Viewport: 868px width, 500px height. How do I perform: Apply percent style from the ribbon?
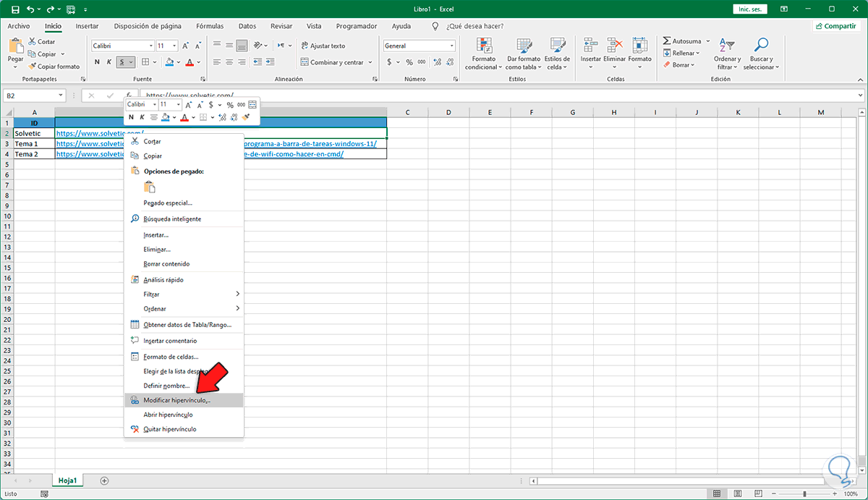coord(409,62)
